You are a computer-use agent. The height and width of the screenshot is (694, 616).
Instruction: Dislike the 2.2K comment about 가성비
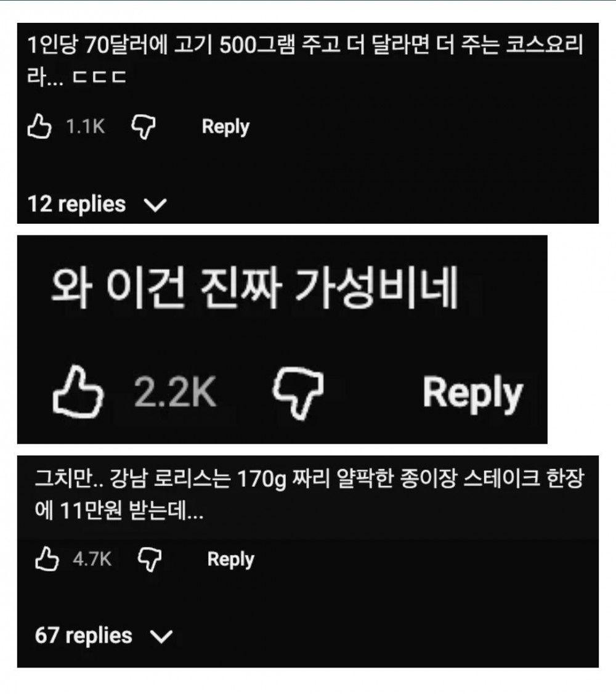tap(298, 393)
